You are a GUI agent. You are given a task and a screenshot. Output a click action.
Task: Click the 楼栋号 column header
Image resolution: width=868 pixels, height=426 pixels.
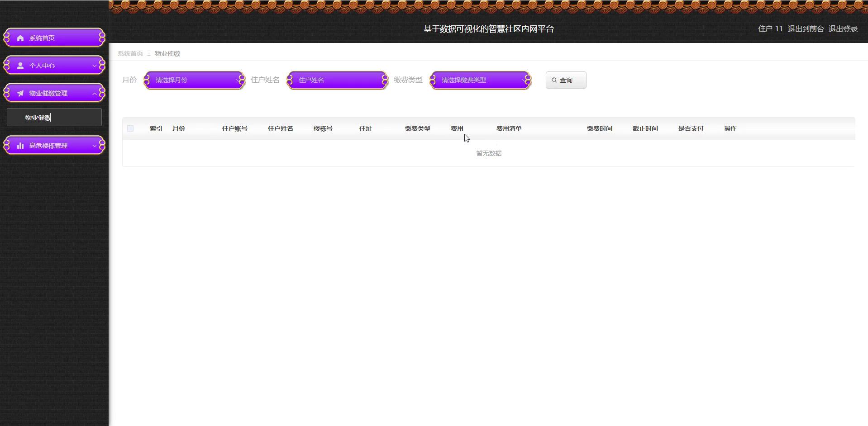323,128
